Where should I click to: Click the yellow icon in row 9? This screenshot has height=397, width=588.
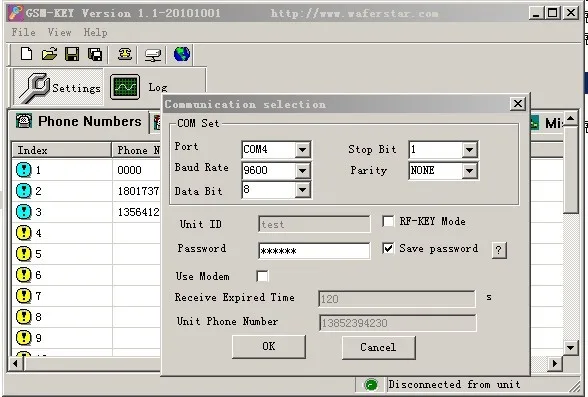pos(24,338)
